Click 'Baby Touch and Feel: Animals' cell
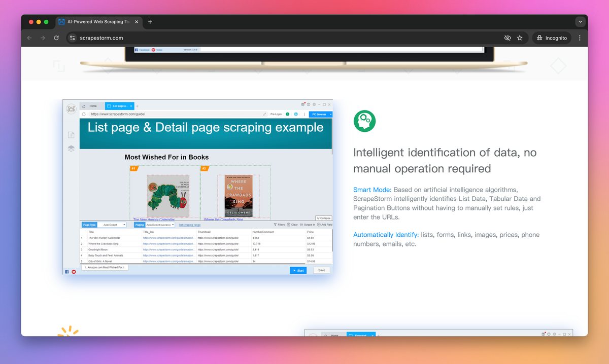This screenshot has height=364, width=609. [x=114, y=256]
